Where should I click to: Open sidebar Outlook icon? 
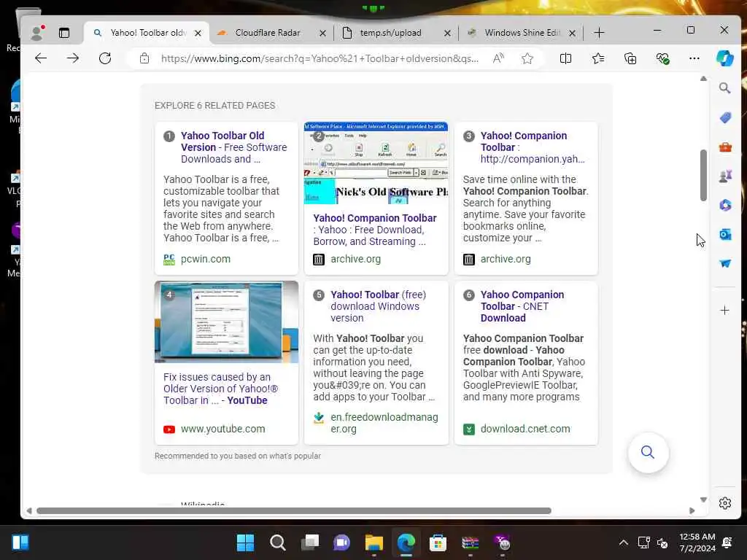(x=725, y=234)
